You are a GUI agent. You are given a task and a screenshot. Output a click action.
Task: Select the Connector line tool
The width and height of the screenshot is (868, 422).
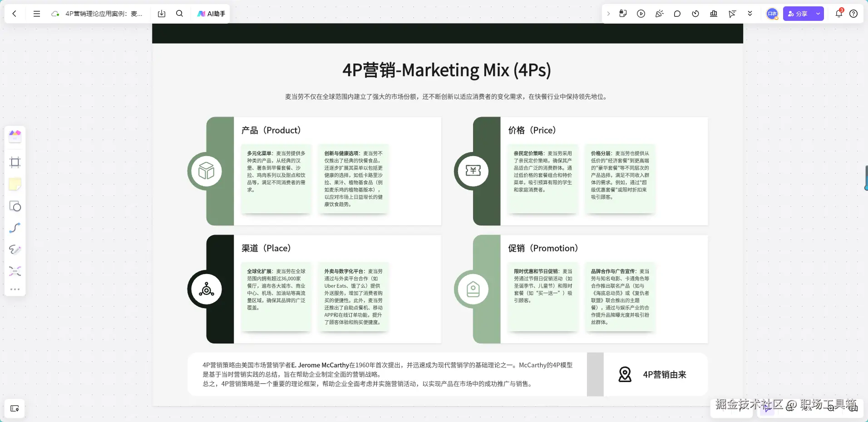pos(15,228)
